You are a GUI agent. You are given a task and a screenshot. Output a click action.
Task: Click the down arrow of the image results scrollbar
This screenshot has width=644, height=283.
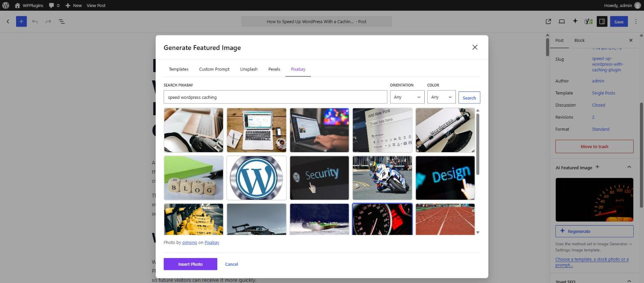(x=478, y=233)
